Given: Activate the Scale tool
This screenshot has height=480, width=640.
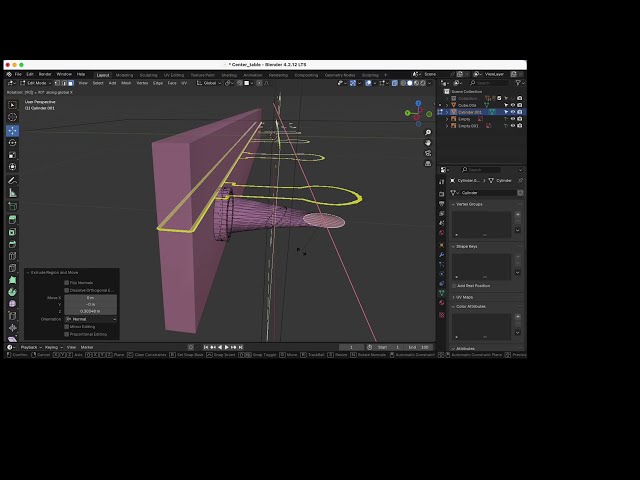Looking at the screenshot, I should click(12, 155).
